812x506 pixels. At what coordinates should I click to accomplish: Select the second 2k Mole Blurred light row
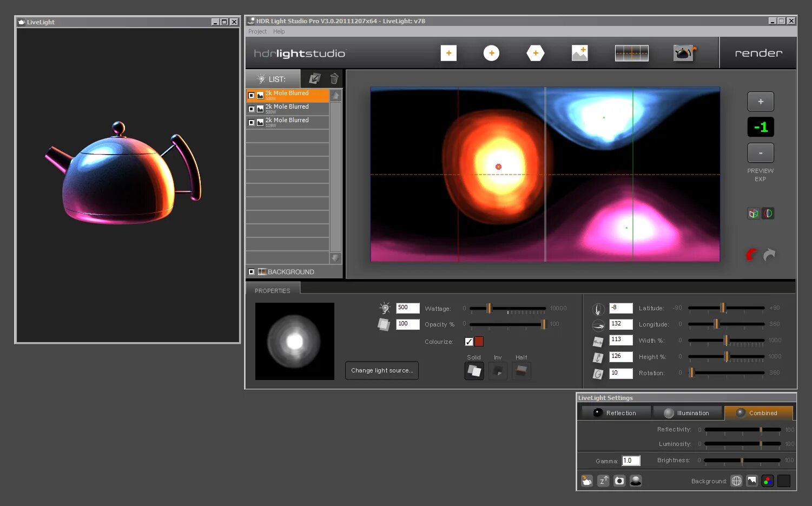[288, 109]
